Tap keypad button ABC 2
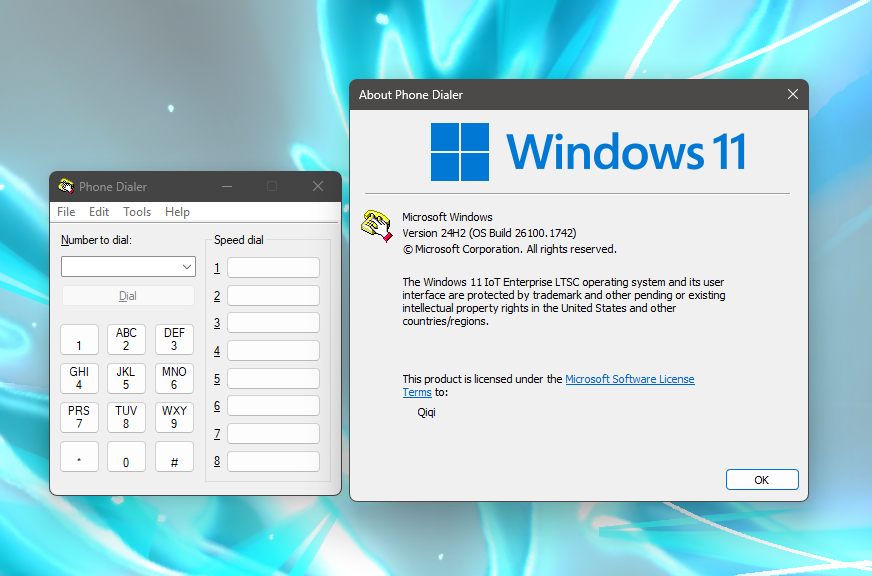This screenshot has width=872, height=576. tap(126, 339)
